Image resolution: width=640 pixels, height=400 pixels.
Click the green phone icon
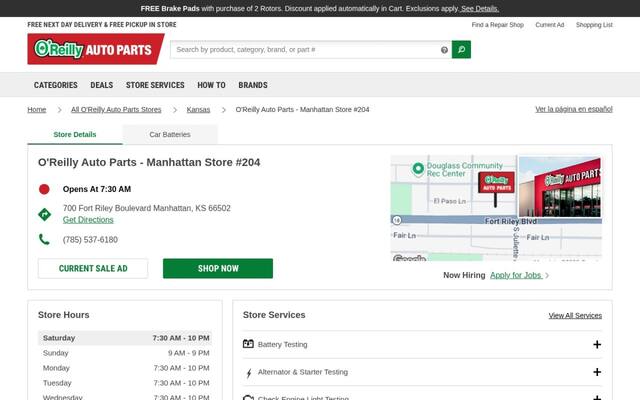(44, 239)
